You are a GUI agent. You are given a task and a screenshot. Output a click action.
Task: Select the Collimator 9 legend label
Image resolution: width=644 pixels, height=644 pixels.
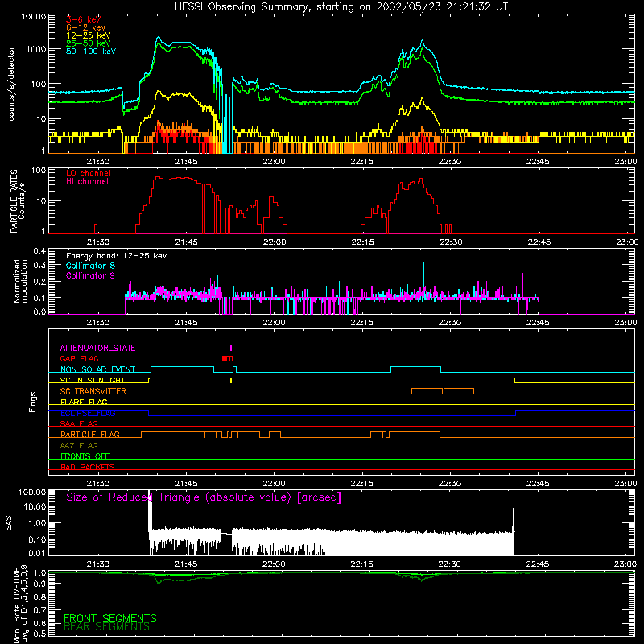pyautogui.click(x=90, y=275)
